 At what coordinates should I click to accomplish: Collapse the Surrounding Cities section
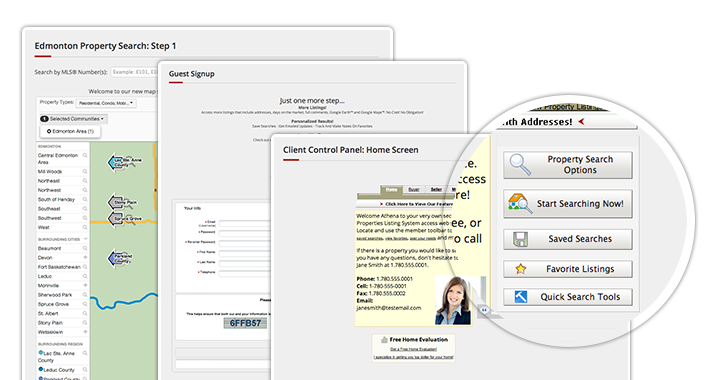point(85,239)
